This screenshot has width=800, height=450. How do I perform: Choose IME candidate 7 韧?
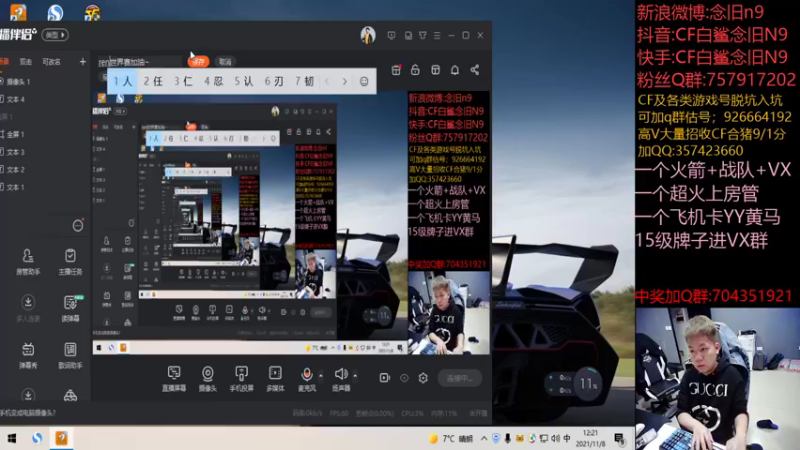click(304, 81)
